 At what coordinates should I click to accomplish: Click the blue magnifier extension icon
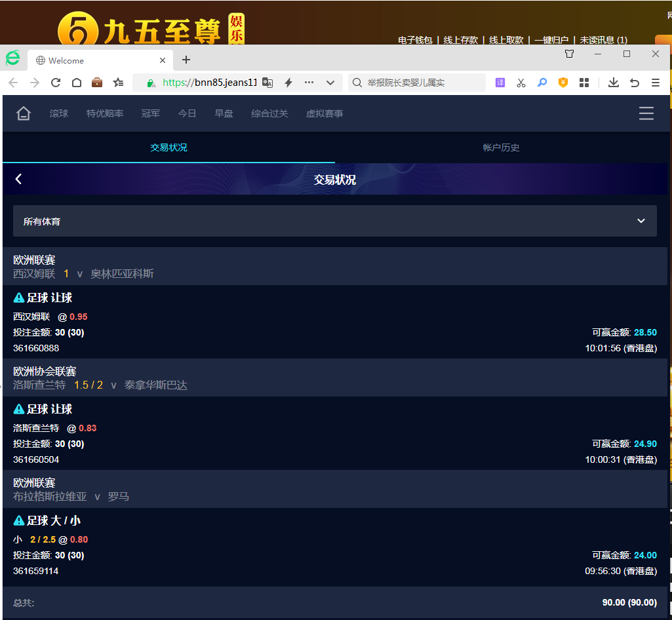[542, 83]
